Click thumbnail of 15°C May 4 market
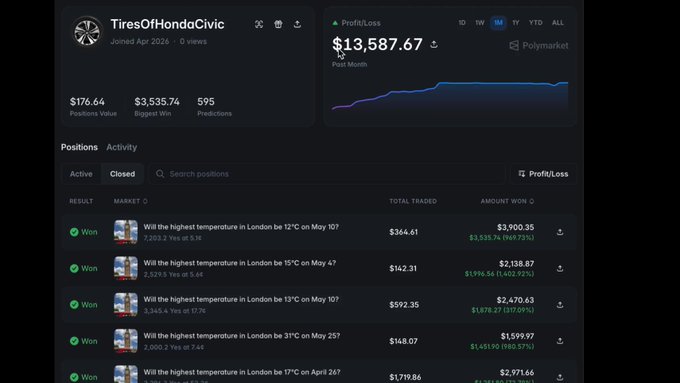The height and width of the screenshot is (383, 680). (126, 268)
